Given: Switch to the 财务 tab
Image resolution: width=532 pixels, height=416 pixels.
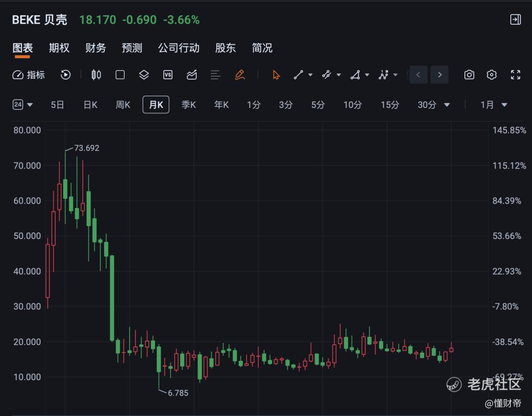Looking at the screenshot, I should pos(96,48).
